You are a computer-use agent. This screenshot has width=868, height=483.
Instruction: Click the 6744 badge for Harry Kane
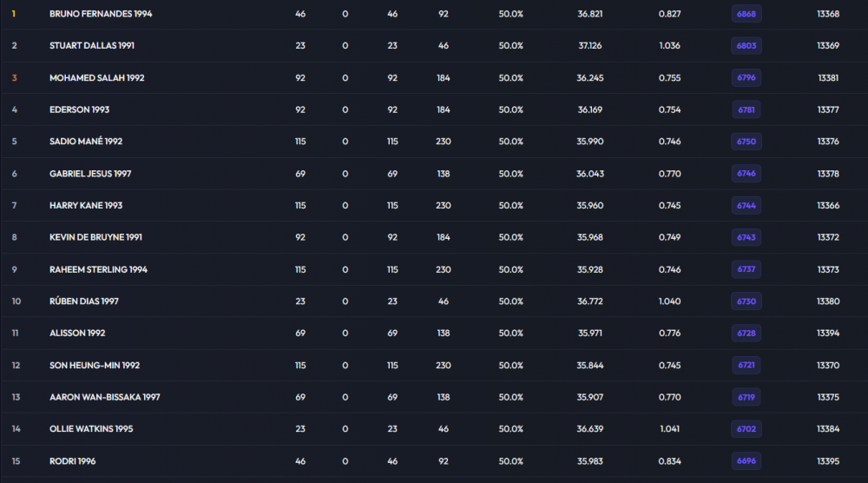[x=746, y=206]
